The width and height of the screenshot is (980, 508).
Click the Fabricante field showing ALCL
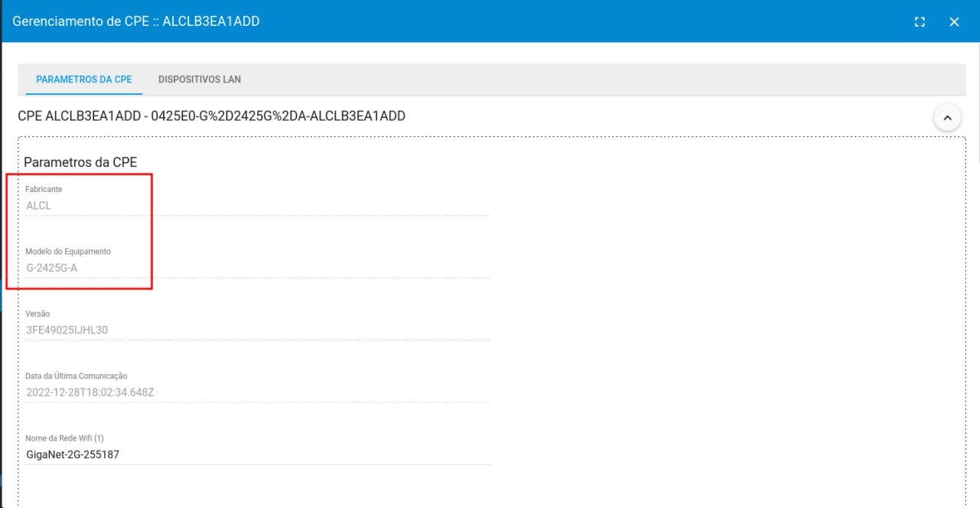click(x=258, y=206)
